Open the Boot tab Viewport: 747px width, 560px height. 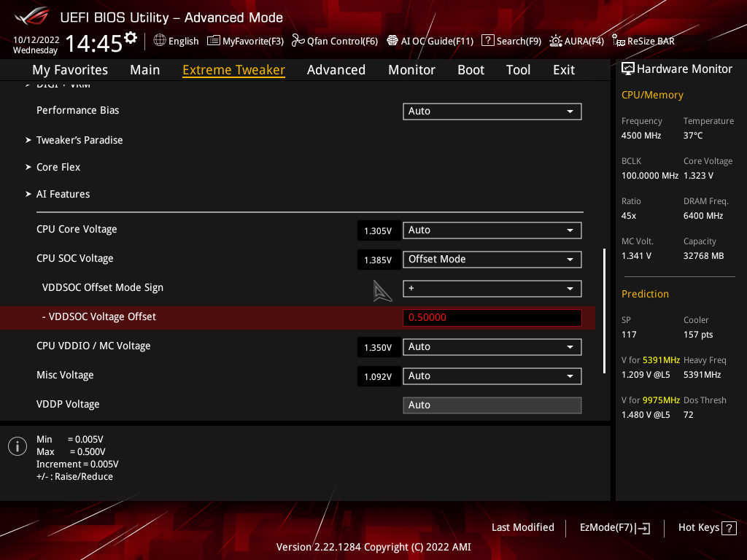pyautogui.click(x=471, y=70)
